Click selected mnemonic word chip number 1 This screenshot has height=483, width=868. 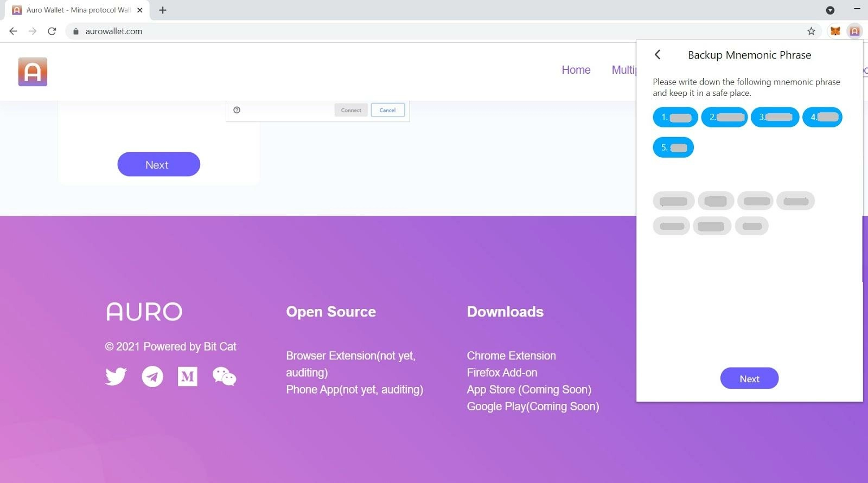click(675, 117)
